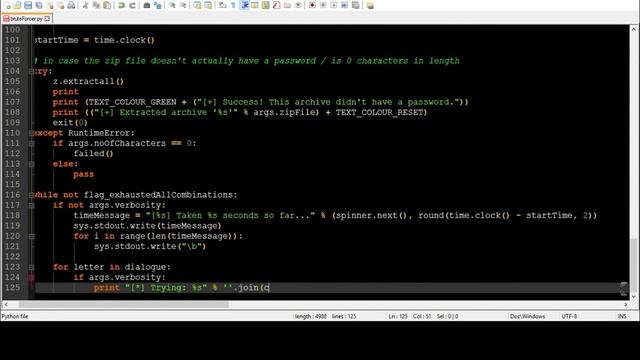
Task: Click the Stop Recording macro icon
Action: click(x=323, y=5)
